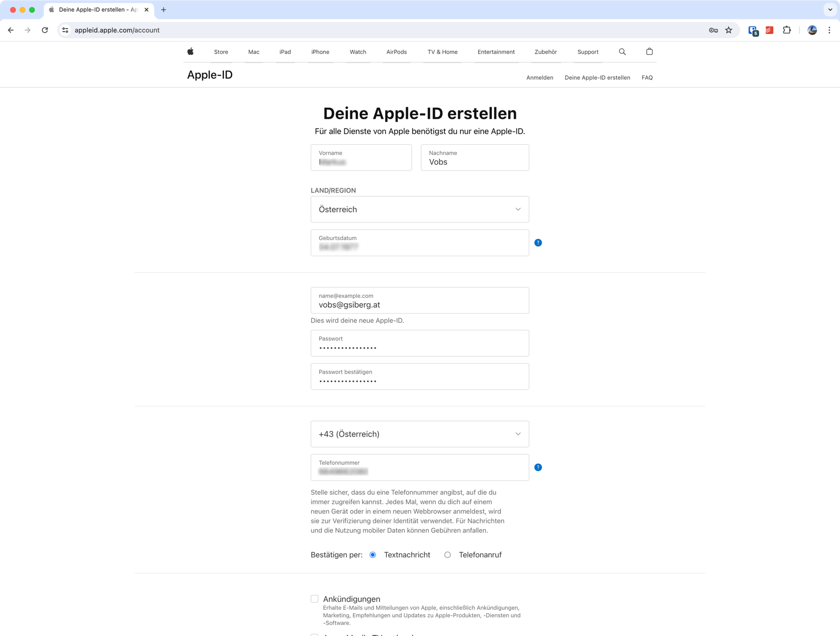The image size is (840, 636).
Task: Reload the page using the refresh icon
Action: [x=45, y=30]
